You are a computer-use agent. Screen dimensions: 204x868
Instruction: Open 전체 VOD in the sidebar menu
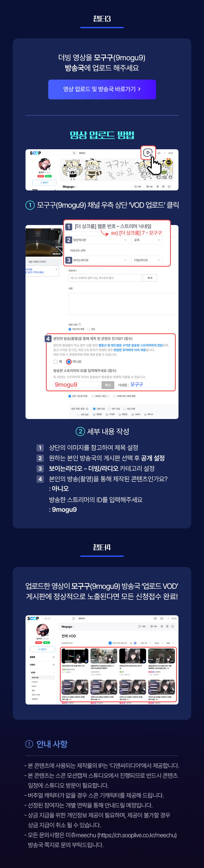click(x=35, y=677)
